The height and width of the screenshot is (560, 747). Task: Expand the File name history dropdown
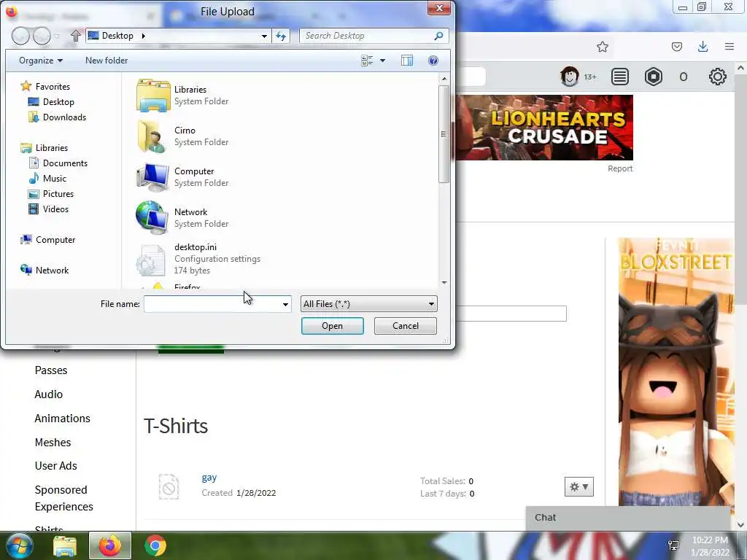point(285,304)
